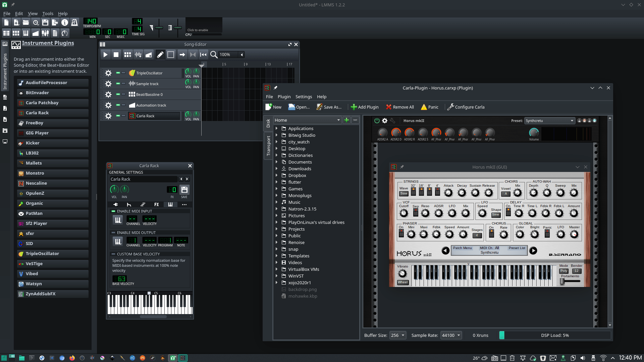Open the gear menu of TripleOscillator track
This screenshot has height=362, width=644.
(x=108, y=73)
